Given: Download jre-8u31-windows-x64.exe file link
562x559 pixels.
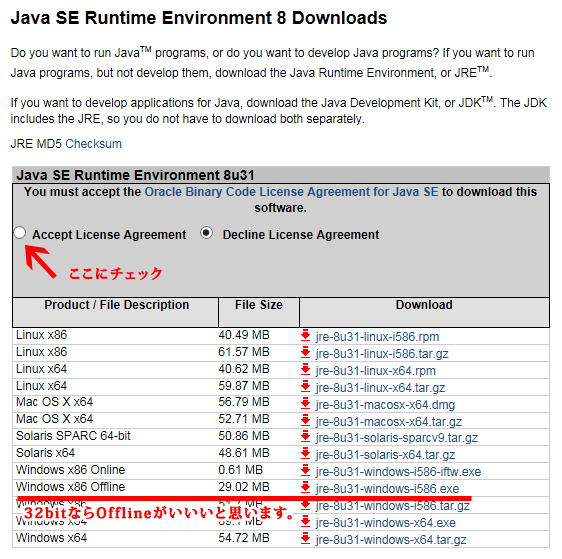Looking at the screenshot, I should 385,522.
